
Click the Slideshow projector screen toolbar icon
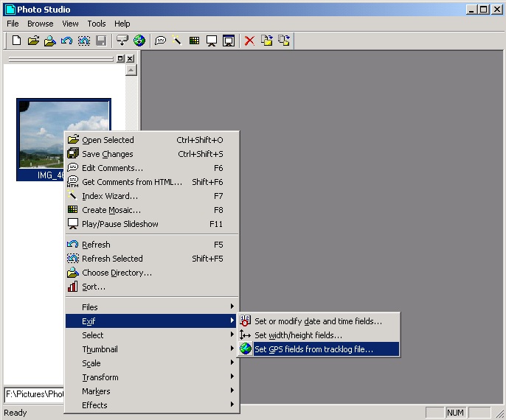[x=212, y=41]
